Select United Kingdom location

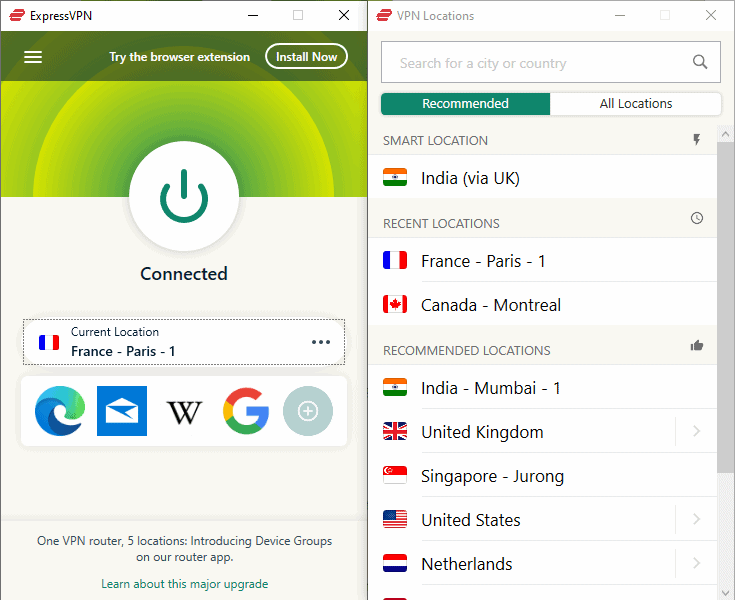pos(523,431)
